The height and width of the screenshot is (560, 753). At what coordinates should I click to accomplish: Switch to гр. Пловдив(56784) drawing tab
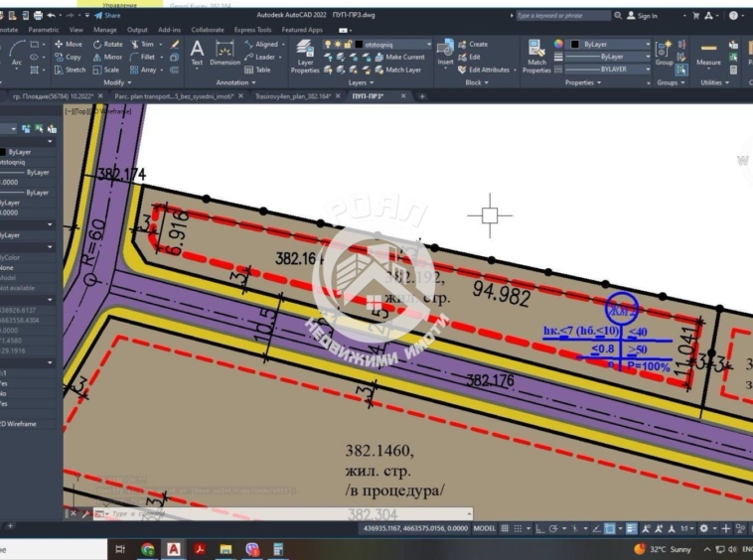(53, 96)
